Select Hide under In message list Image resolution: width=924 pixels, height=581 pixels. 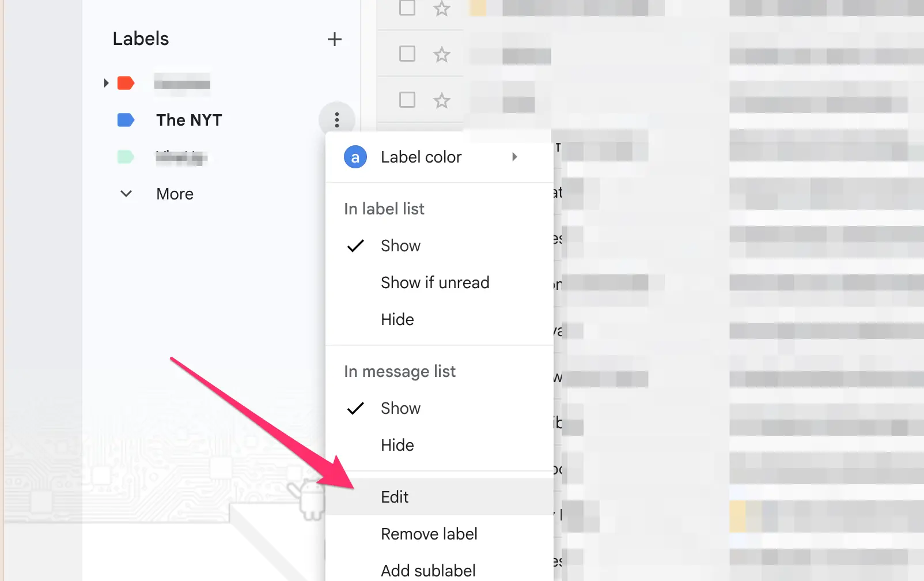point(397,444)
